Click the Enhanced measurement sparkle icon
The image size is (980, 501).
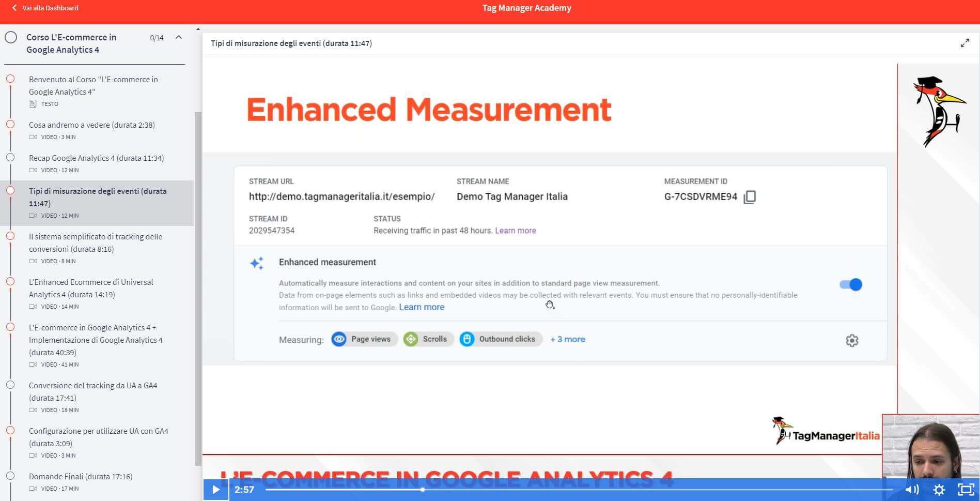257,263
